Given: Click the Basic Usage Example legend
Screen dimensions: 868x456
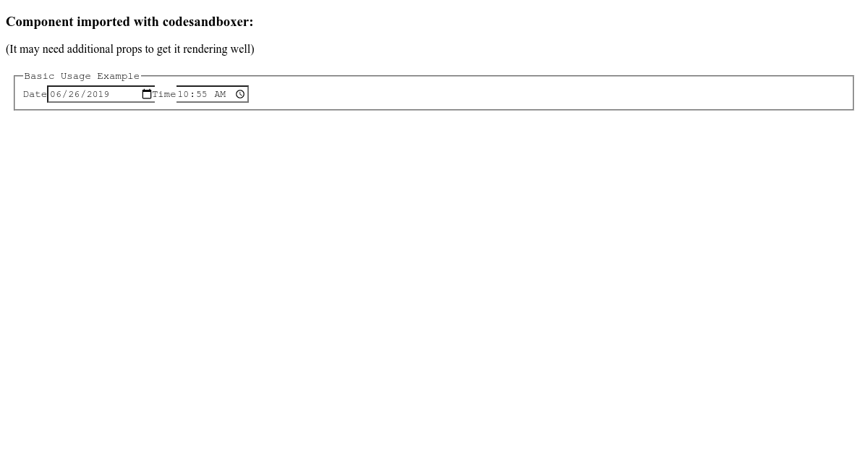Looking at the screenshot, I should click(82, 76).
